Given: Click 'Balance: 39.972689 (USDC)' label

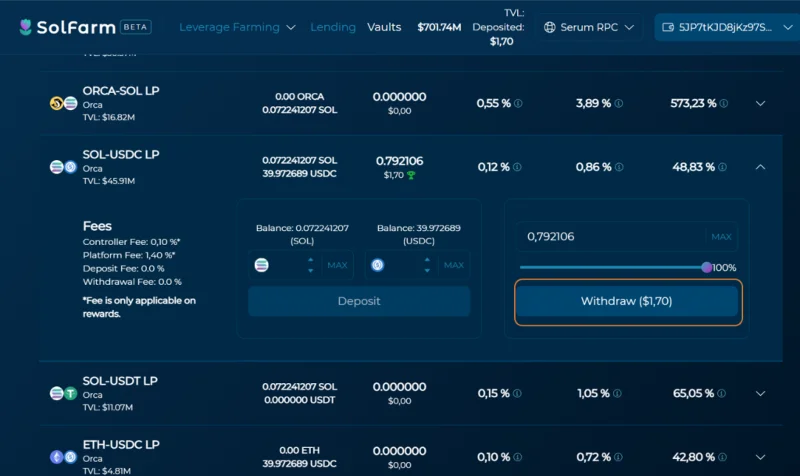Looking at the screenshot, I should (418, 234).
